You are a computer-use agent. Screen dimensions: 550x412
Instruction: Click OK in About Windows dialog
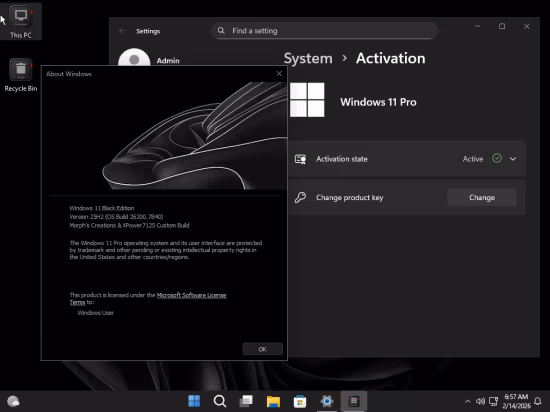pos(262,349)
